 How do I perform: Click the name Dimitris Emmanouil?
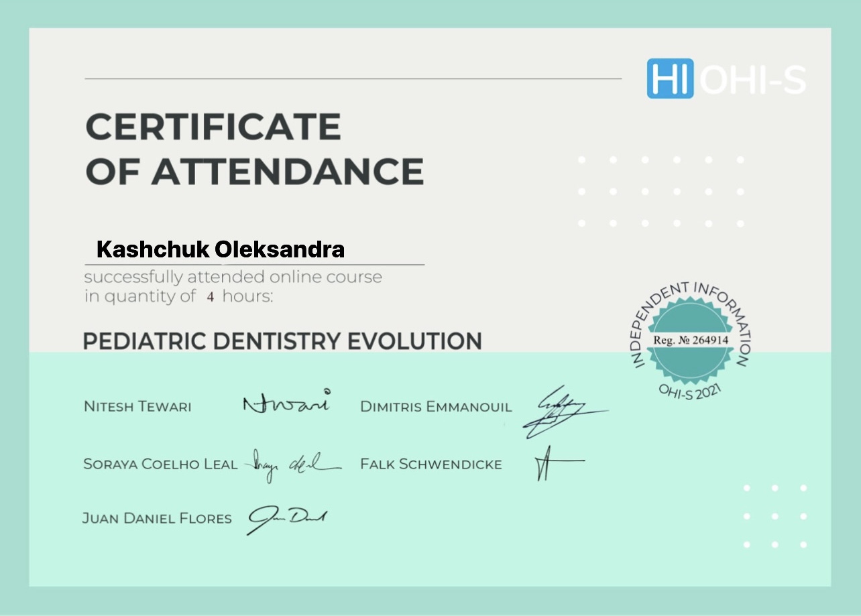coord(436,406)
